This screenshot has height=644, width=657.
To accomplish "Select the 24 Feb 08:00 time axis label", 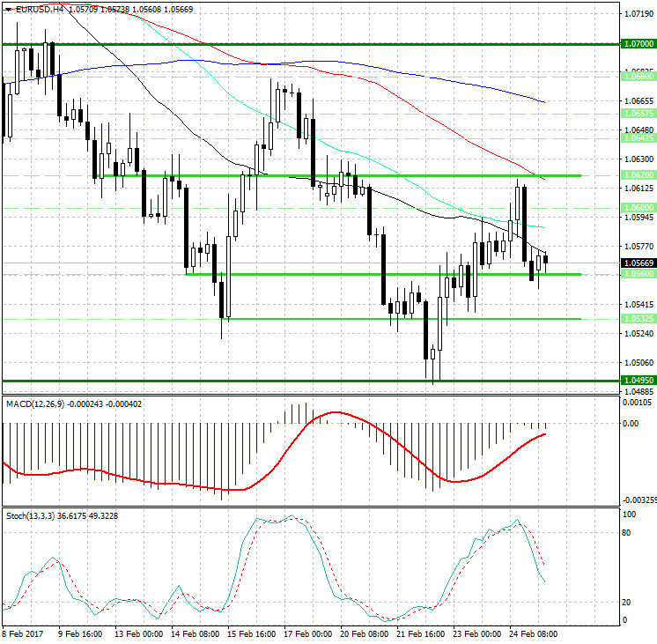I will tap(534, 633).
